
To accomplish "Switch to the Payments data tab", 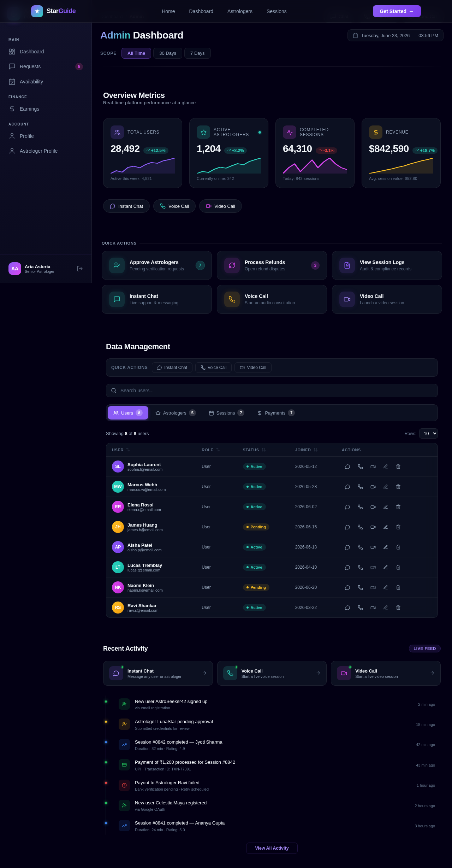I will click(x=276, y=413).
